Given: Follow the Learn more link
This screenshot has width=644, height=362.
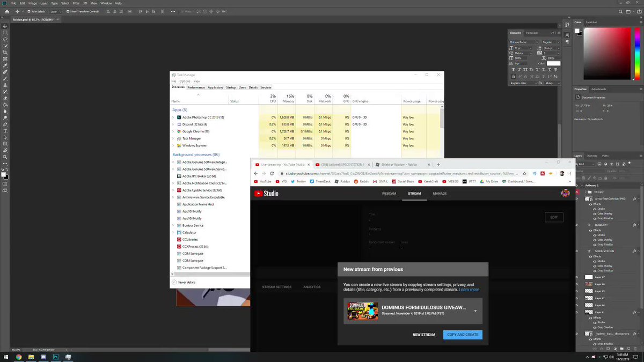Looking at the screenshot, I should 469,290.
